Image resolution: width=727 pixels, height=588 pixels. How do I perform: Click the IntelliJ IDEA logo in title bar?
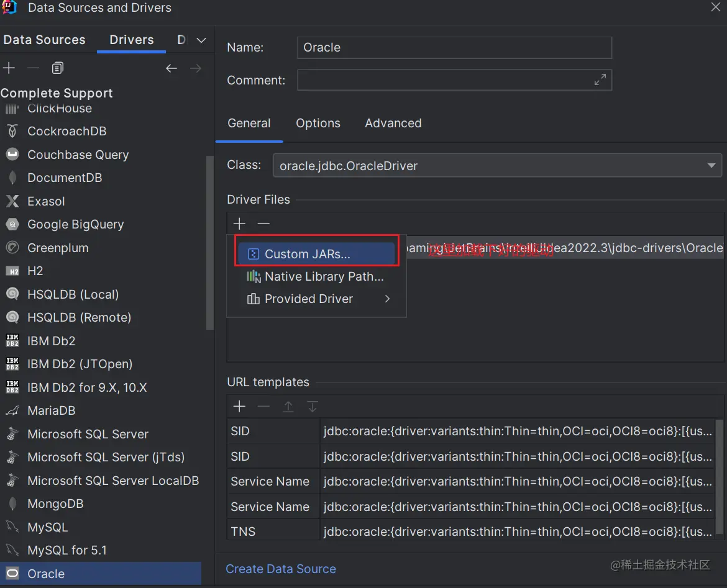tap(9, 7)
